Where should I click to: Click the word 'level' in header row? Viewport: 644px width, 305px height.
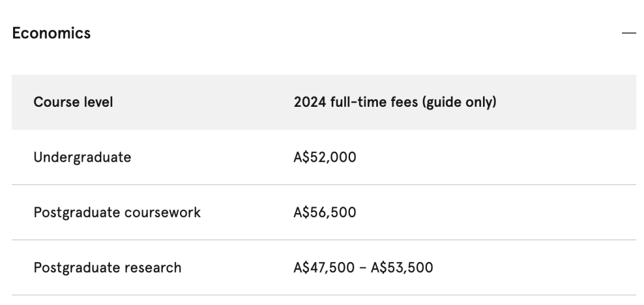coord(98,102)
